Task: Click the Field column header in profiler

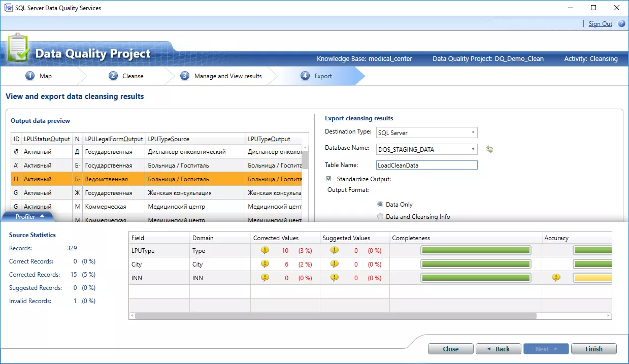Action: (x=159, y=238)
